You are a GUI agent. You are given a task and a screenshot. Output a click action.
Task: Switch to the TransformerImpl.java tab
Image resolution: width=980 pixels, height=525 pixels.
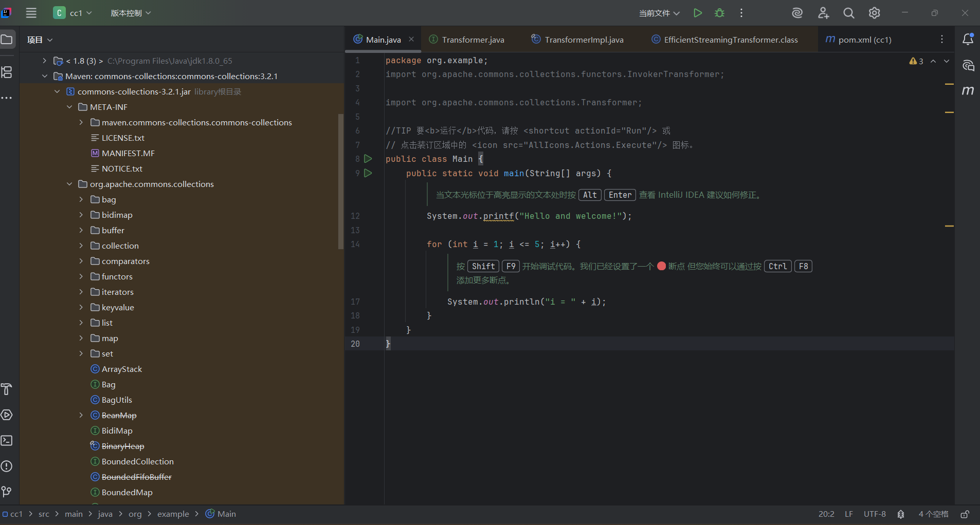[x=584, y=40]
